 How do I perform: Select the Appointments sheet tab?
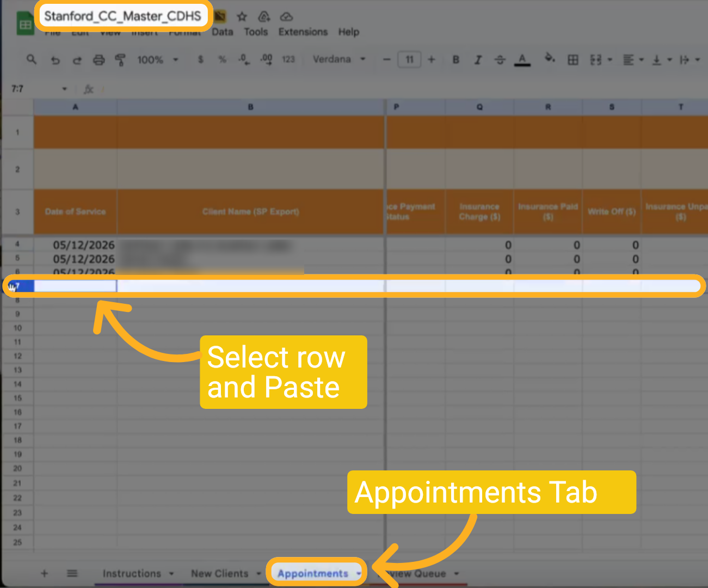312,573
